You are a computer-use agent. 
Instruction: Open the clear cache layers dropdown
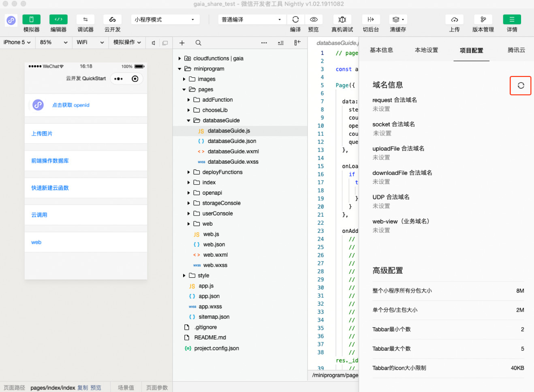[x=398, y=19]
